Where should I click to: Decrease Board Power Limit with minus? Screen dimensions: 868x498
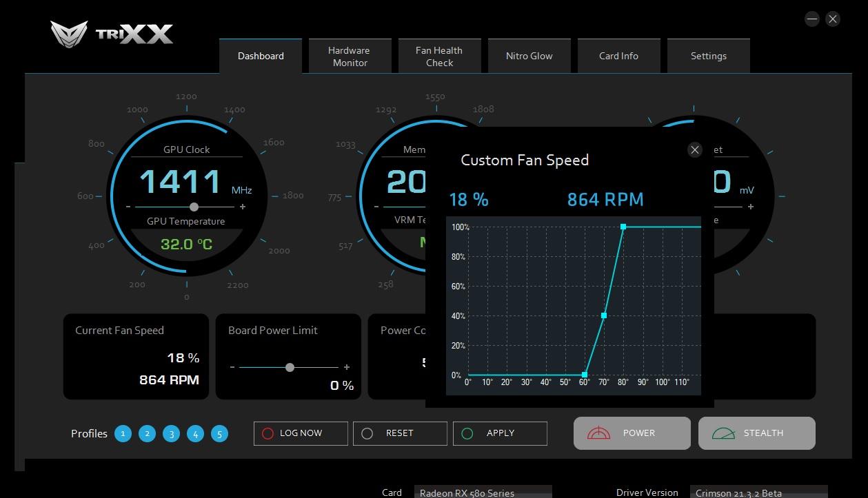pyautogui.click(x=232, y=367)
